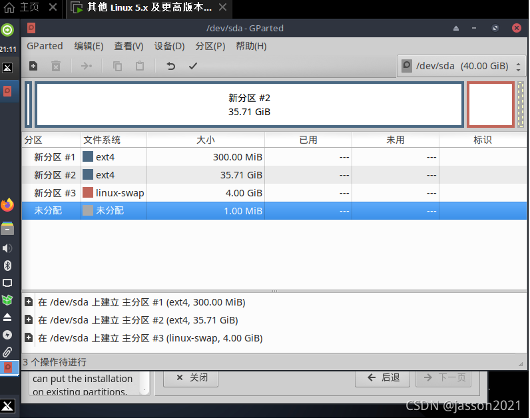Click the power manager icon in the side panel

(7, 335)
